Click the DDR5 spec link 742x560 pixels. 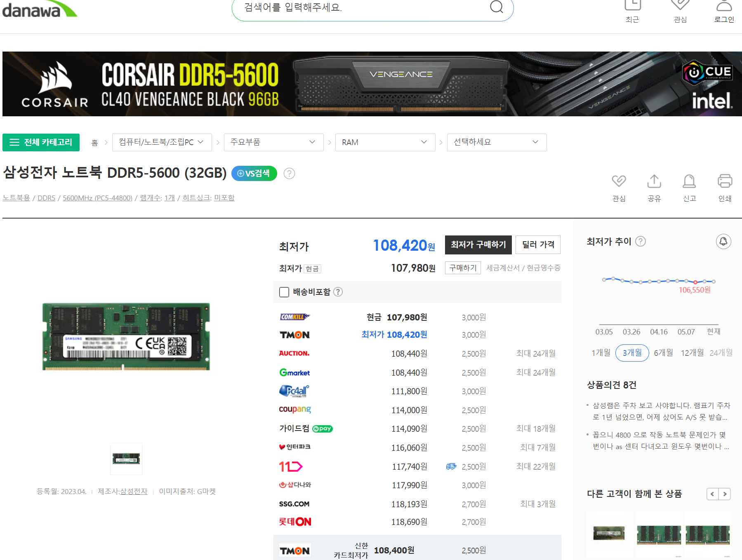click(46, 198)
